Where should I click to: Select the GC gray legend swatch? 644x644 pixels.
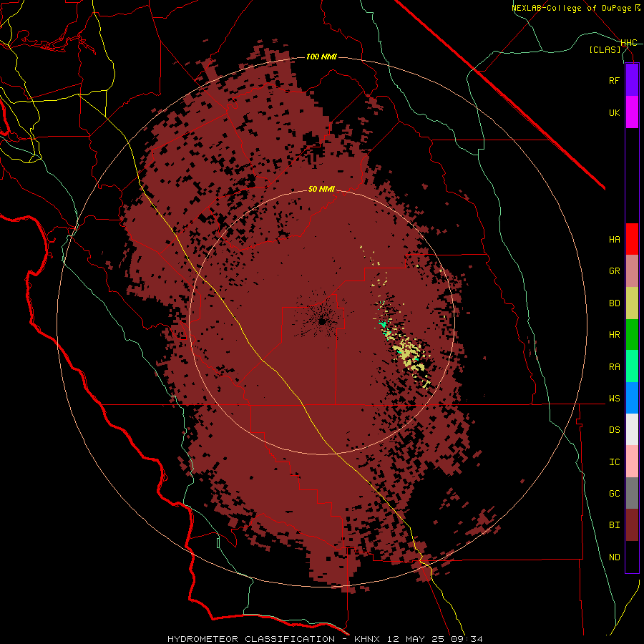[x=632, y=493]
